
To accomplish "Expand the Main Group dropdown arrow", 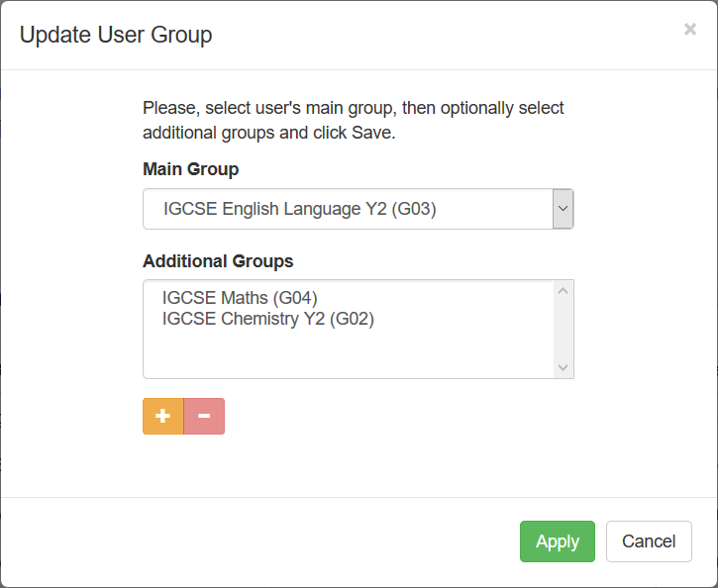I will [x=563, y=209].
